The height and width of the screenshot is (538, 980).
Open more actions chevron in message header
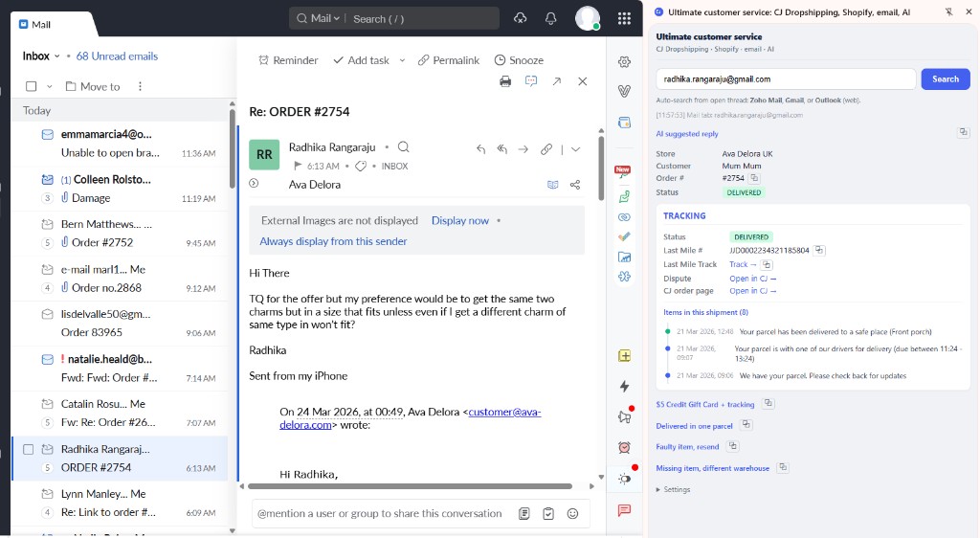pos(575,149)
